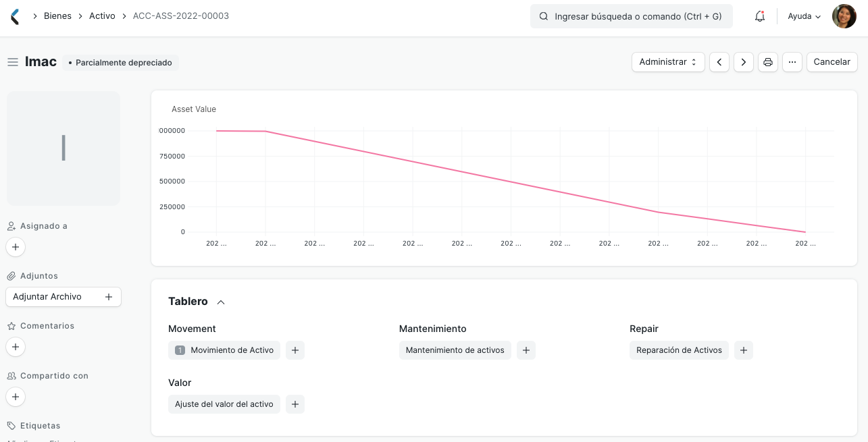
Task: Create new Movimiento de Activo plus
Action: pyautogui.click(x=295, y=350)
